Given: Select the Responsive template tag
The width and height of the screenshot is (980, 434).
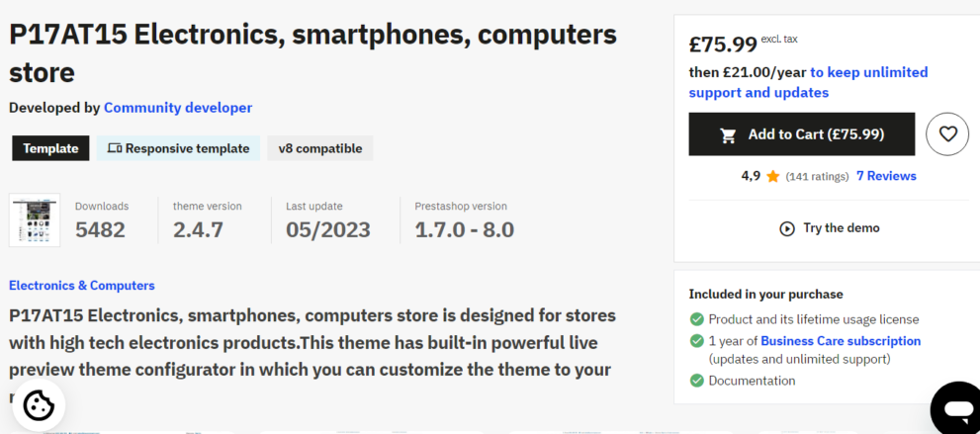Looking at the screenshot, I should (178, 148).
